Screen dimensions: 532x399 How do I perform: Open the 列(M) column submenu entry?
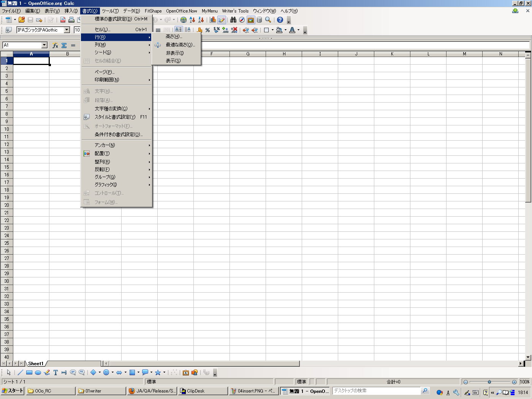pos(117,45)
